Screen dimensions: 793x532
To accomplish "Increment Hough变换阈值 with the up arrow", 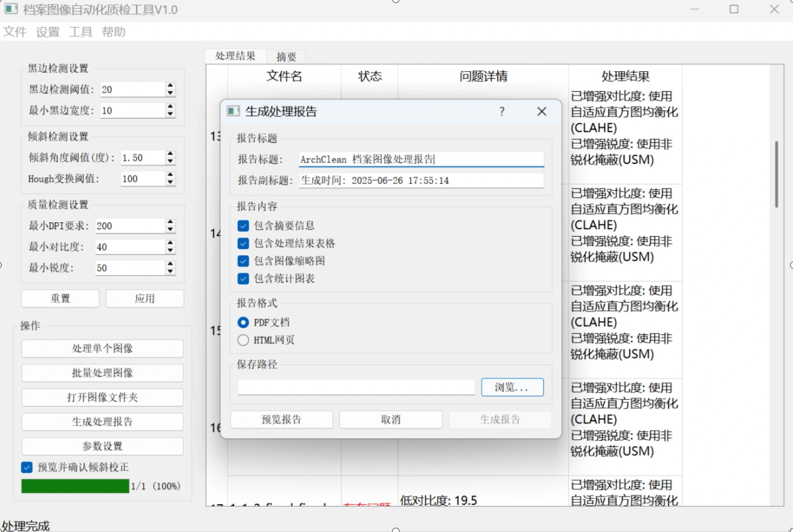I will pyautogui.click(x=170, y=175).
